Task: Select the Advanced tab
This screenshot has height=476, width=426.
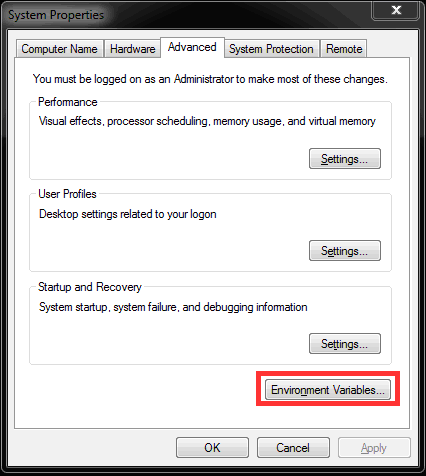Action: [192, 47]
